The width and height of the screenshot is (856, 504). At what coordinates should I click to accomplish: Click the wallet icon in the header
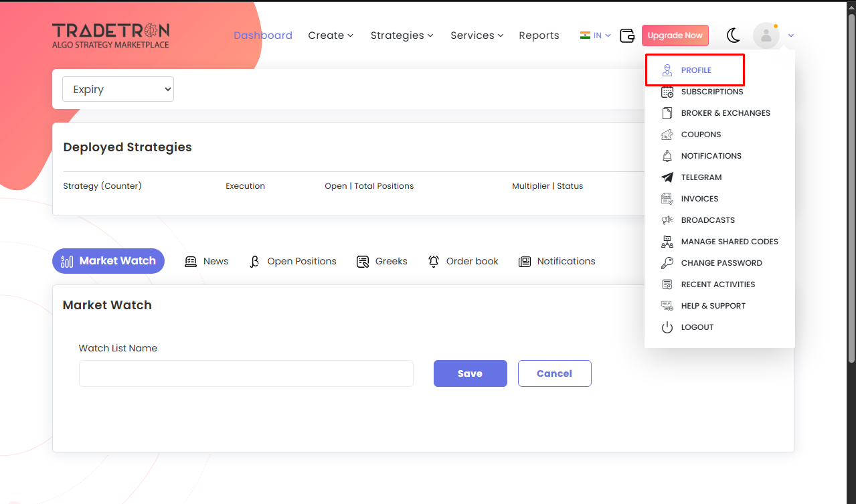627,35
